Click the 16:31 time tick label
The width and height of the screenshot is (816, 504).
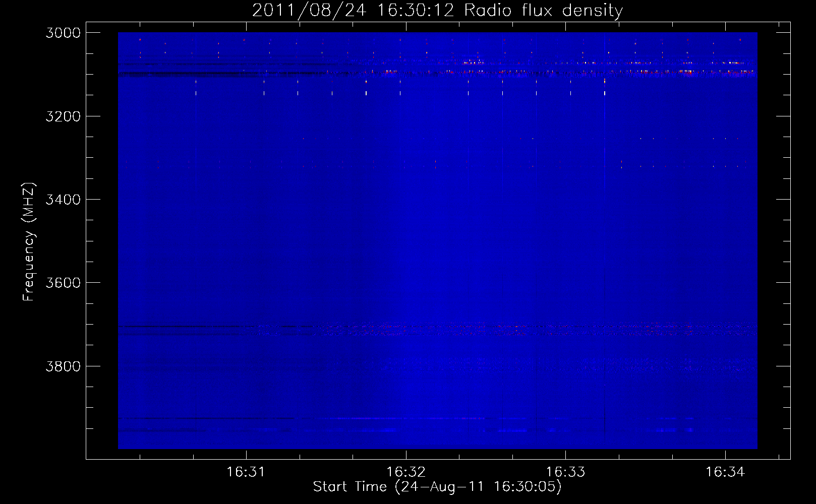246,472
